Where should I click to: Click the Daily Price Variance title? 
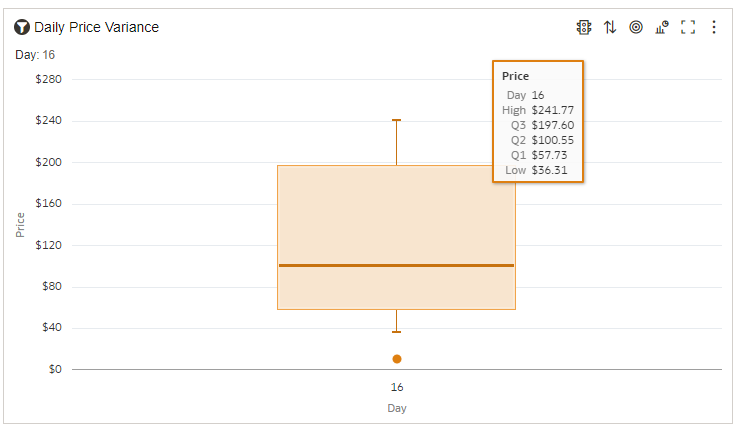pyautogui.click(x=96, y=27)
